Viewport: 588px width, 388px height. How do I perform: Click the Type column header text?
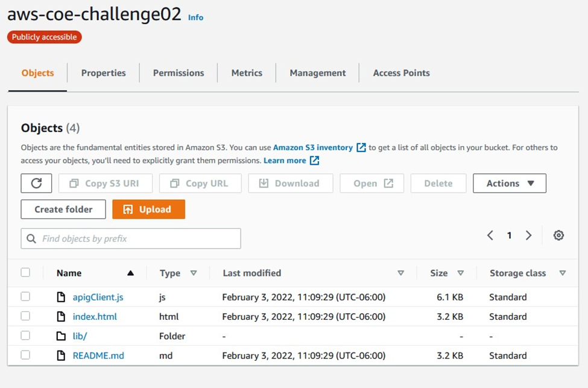click(x=170, y=273)
